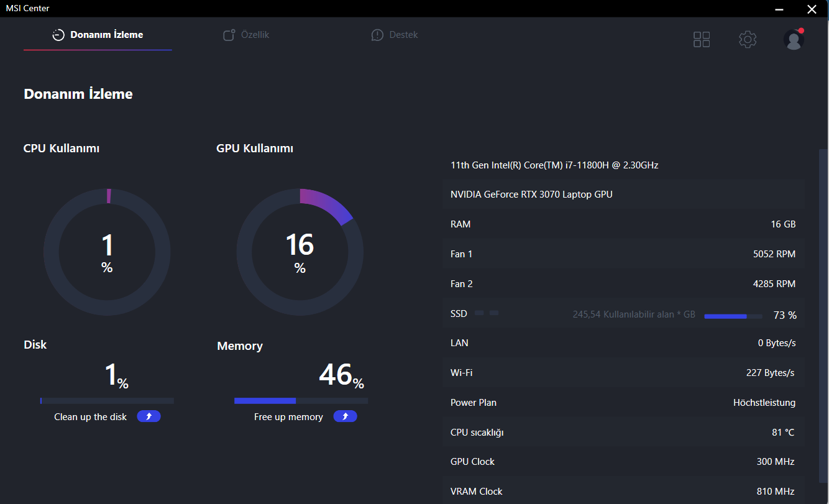Click the Disk percentage "1%"

coord(116,376)
